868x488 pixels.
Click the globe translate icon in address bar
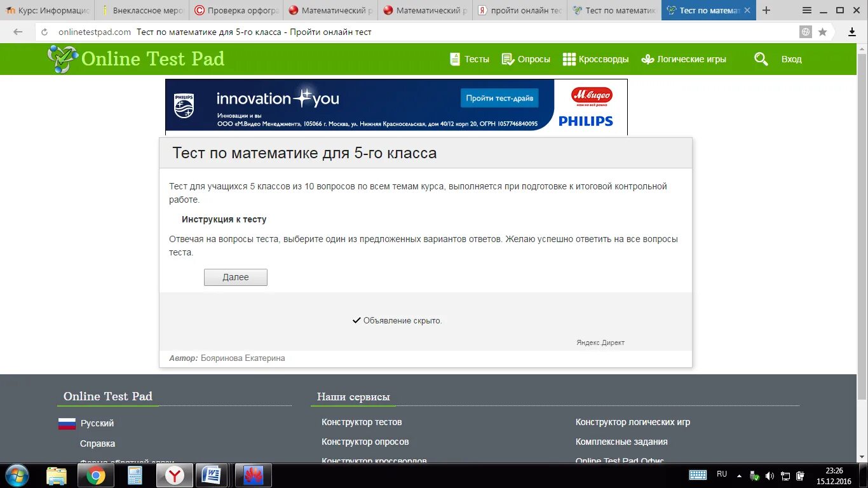pyautogui.click(x=806, y=32)
